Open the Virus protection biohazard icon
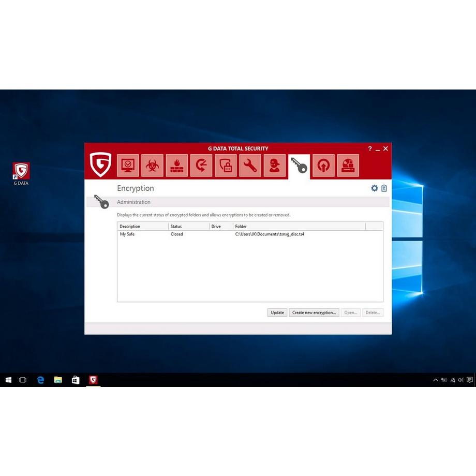 coord(152,165)
